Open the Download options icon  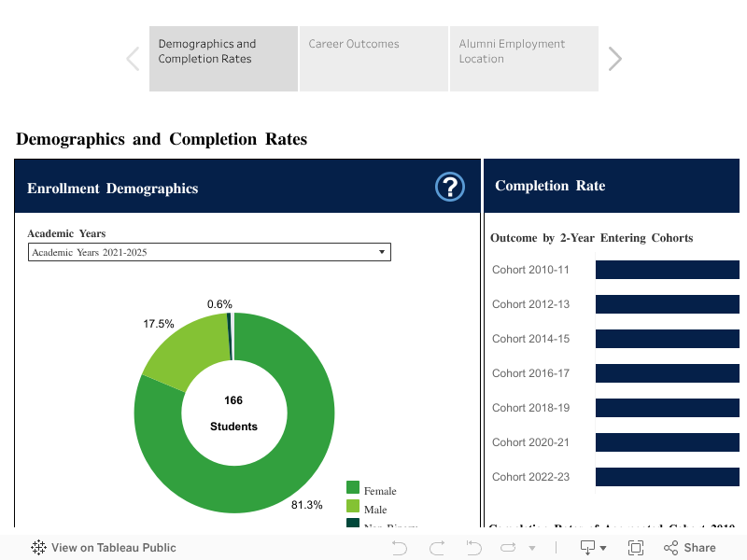(588, 548)
